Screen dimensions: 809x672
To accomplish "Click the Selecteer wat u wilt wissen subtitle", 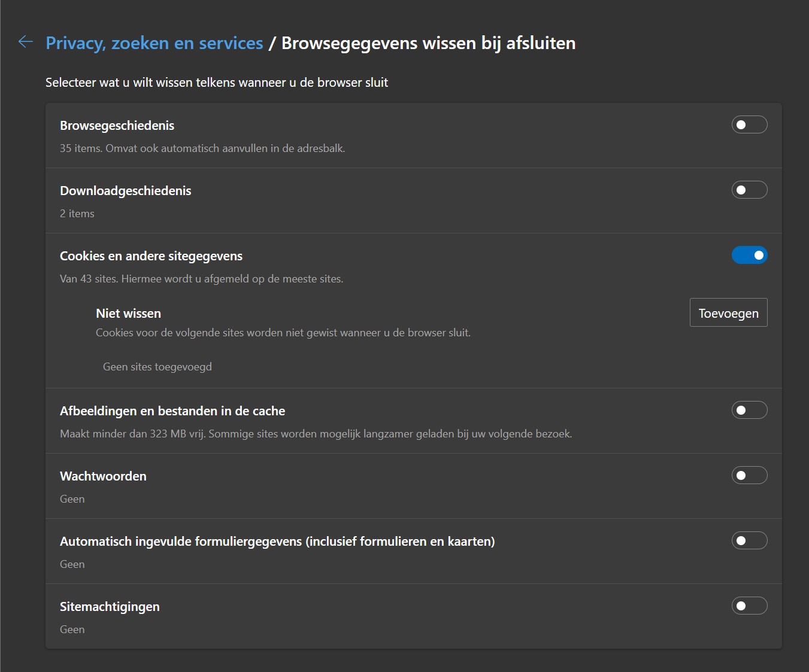I will coord(216,82).
